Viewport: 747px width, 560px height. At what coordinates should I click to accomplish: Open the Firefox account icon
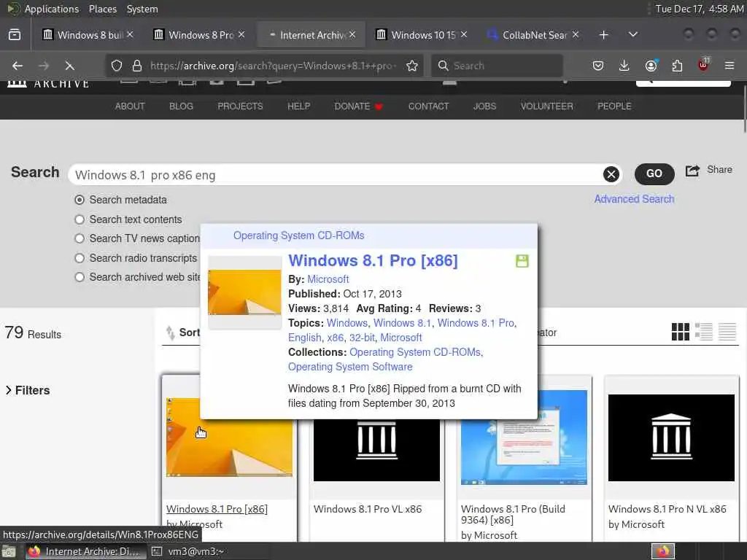pyautogui.click(x=651, y=66)
